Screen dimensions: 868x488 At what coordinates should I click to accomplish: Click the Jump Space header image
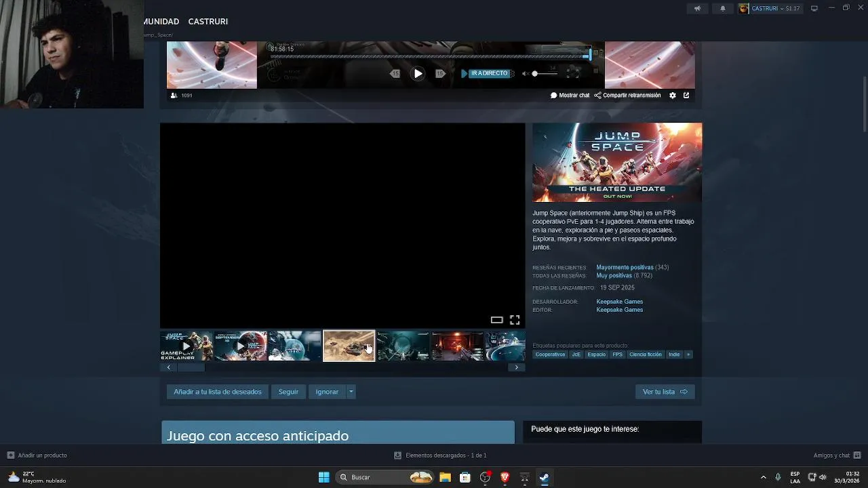617,162
